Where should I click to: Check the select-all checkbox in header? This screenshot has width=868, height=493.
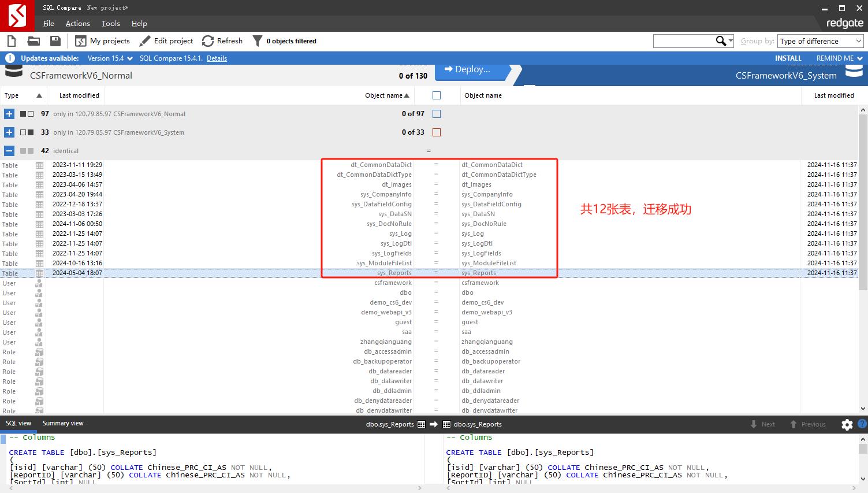pos(437,95)
